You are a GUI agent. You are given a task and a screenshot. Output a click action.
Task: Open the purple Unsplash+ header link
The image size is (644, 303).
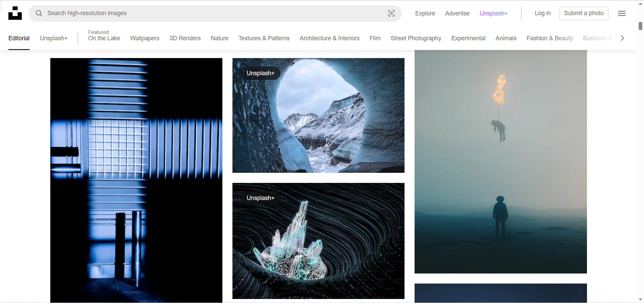click(x=493, y=13)
